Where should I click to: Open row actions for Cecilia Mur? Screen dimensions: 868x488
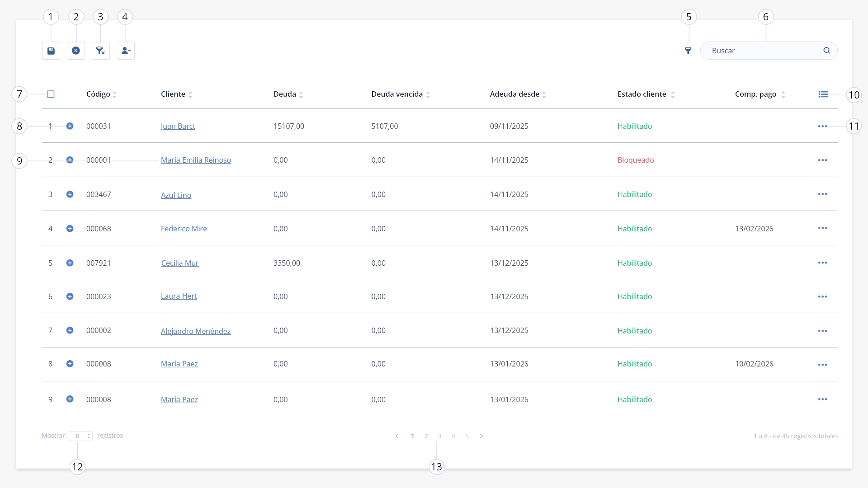[823, 263]
